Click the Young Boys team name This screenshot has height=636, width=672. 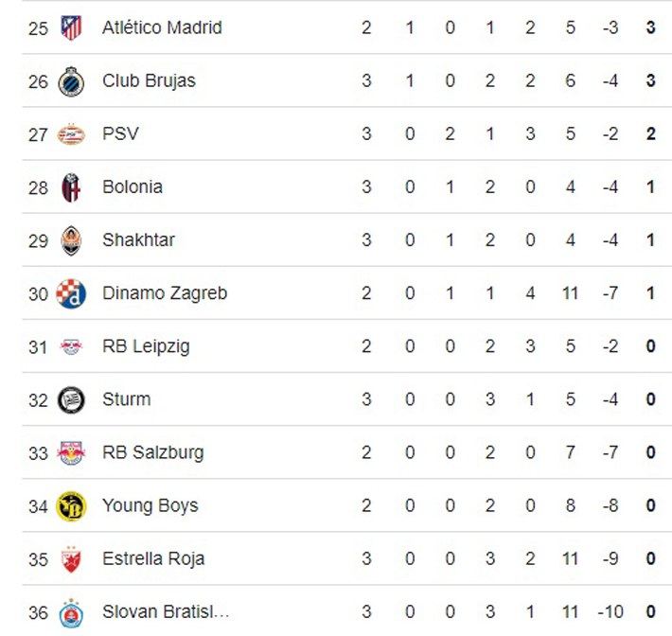point(150,505)
